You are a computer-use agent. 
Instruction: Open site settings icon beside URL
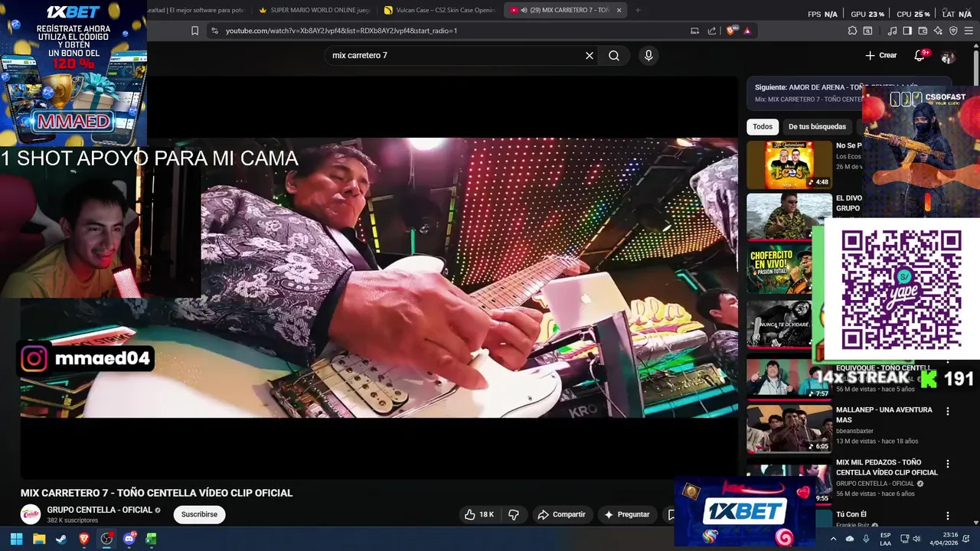pyautogui.click(x=214, y=31)
